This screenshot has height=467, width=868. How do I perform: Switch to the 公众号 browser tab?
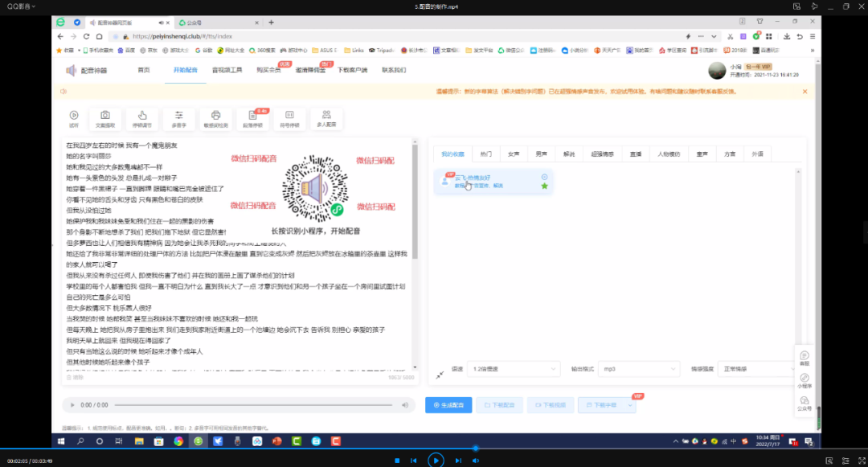tap(219, 23)
